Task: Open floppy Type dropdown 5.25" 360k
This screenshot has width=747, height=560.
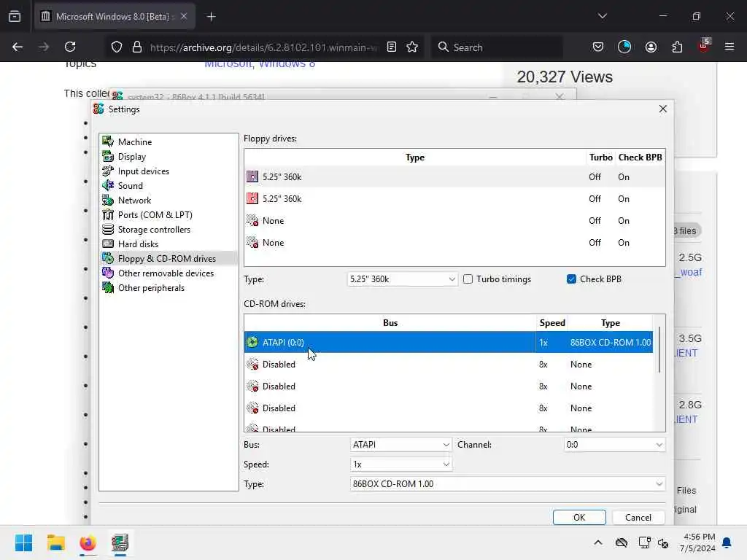Action: [x=403, y=279]
